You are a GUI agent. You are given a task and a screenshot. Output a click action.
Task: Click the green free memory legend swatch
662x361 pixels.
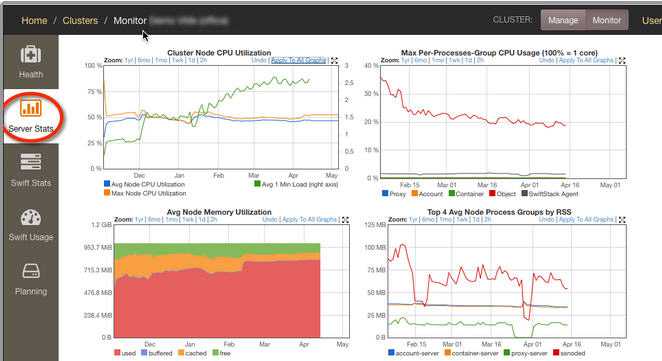[216, 352]
